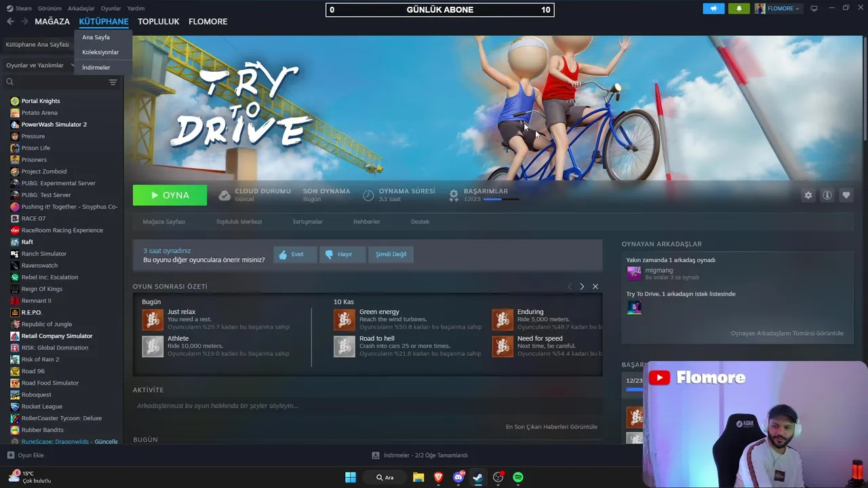Open İndirmeler downloads status bar

pos(420,455)
